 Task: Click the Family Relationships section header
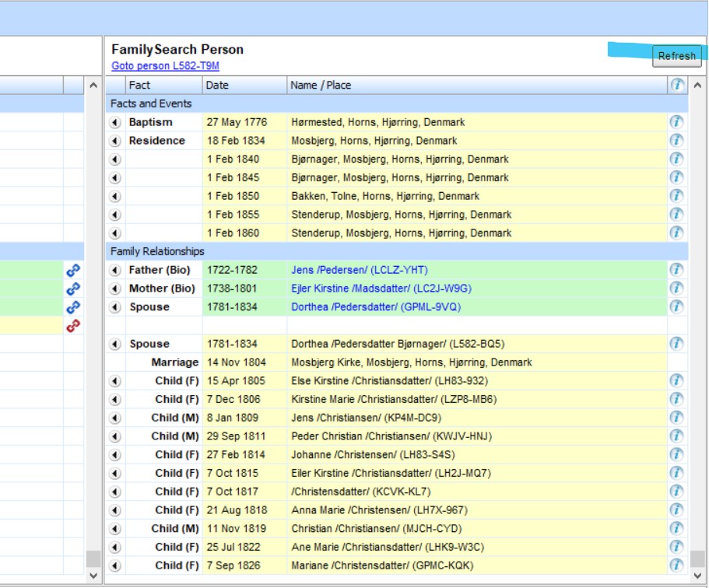pos(397,252)
